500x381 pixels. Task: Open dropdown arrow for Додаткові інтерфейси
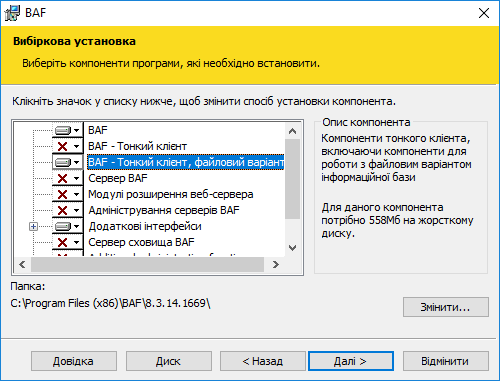(x=77, y=227)
